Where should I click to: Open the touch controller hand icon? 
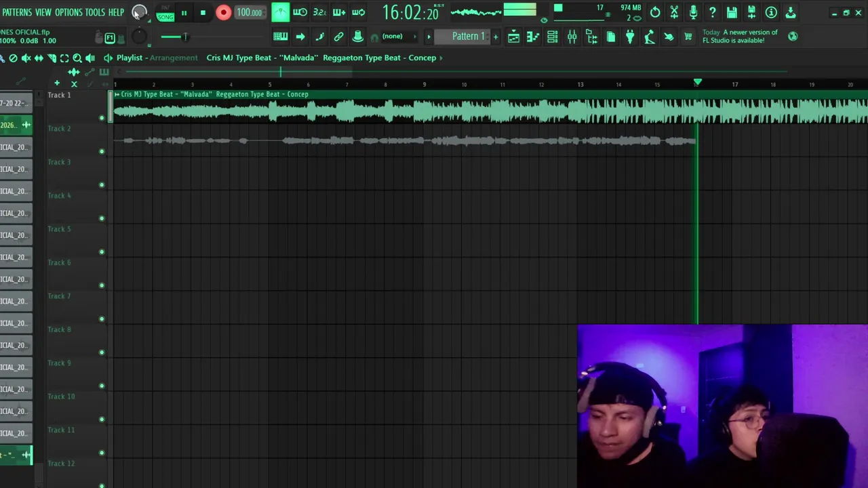click(669, 37)
